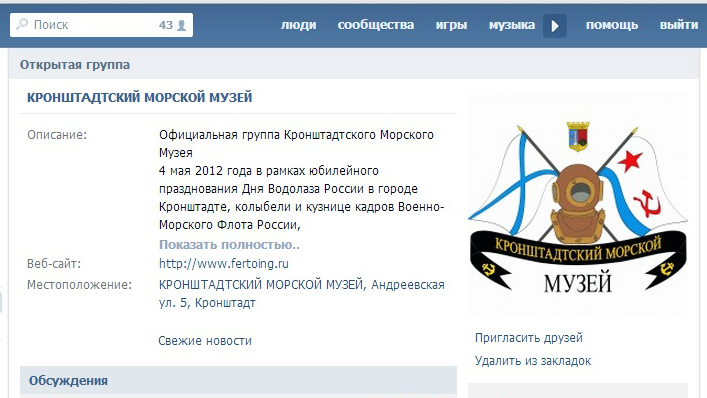Open the сообщества menu item
This screenshot has height=398, width=707.
[x=376, y=25]
